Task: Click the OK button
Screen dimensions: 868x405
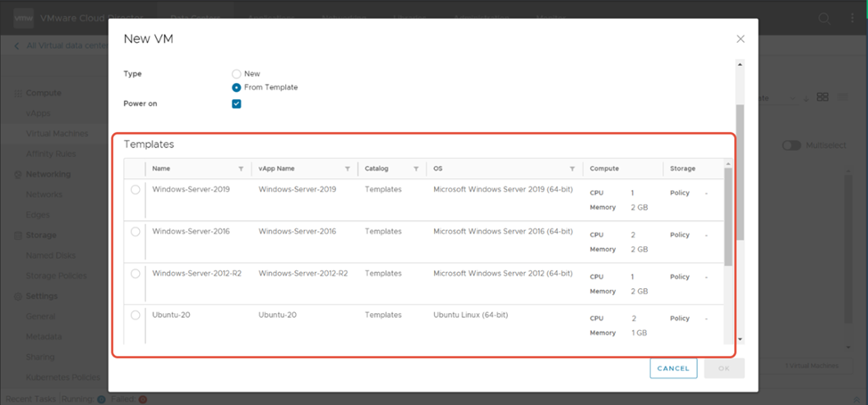Action: coord(724,368)
